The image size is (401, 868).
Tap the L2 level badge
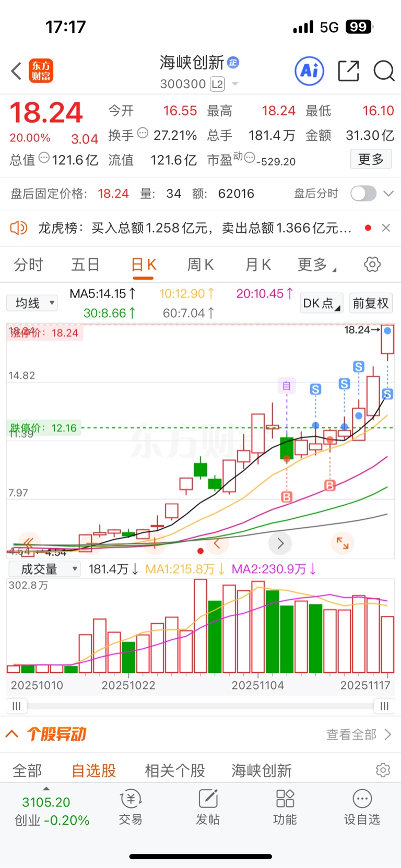point(217,84)
